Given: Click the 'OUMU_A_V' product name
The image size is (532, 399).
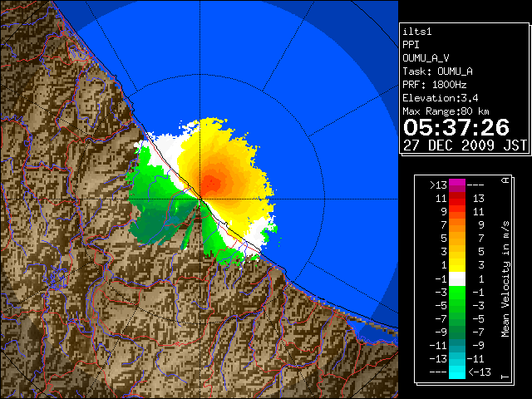Looking at the screenshot, I should (426, 58).
